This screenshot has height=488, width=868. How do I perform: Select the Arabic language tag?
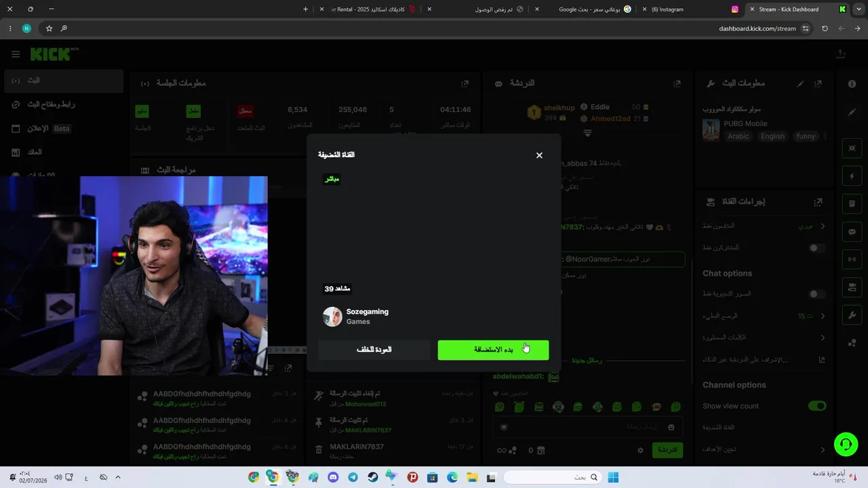pos(738,136)
